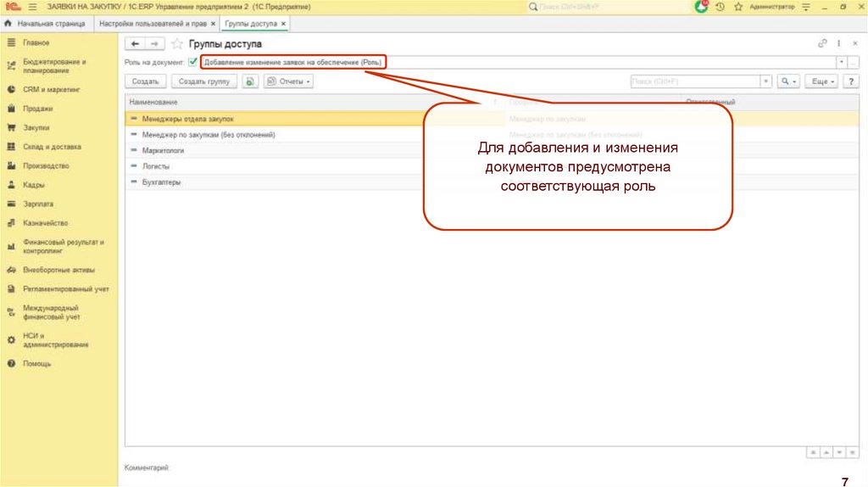Open the search magnifier dropdown
Screen dimensions: 868x487
pyautogui.click(x=788, y=81)
